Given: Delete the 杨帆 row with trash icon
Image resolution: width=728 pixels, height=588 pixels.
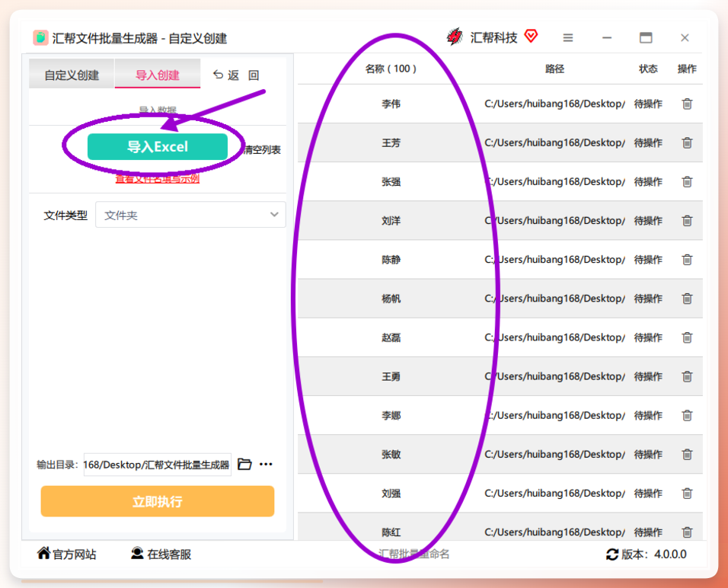Looking at the screenshot, I should pos(687,299).
